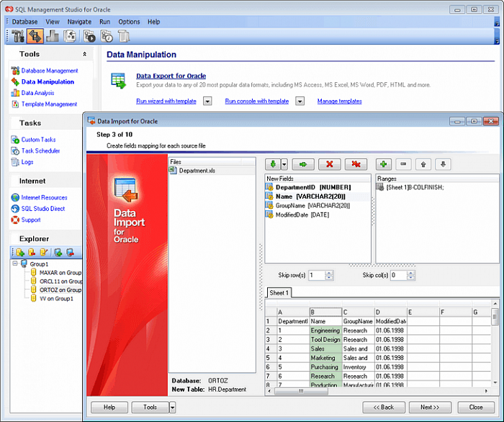Open View menu
This screenshot has width=504, height=422.
tap(53, 22)
